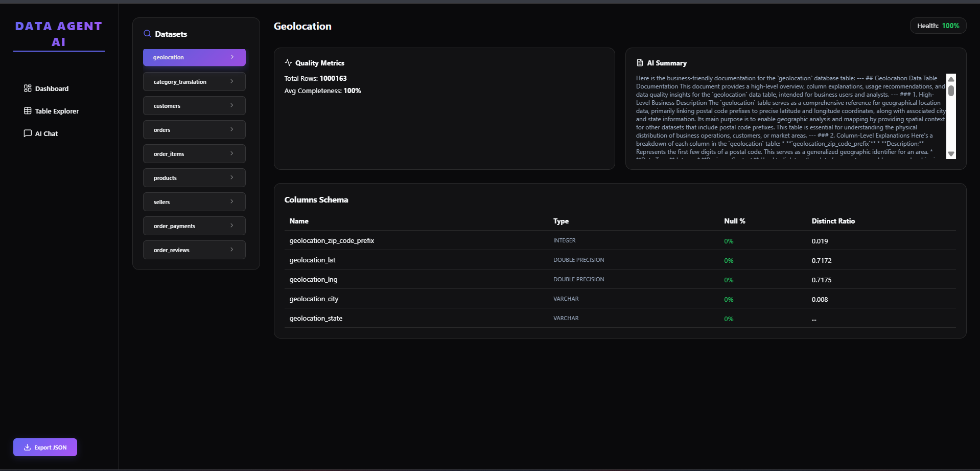Click chevron on sellers row

[232, 201]
